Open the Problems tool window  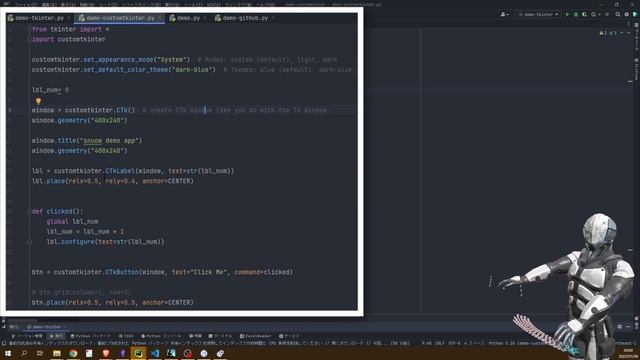[195, 336]
